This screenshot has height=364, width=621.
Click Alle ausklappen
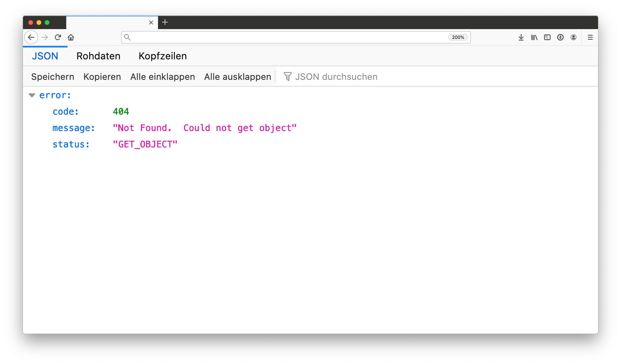[x=237, y=77]
